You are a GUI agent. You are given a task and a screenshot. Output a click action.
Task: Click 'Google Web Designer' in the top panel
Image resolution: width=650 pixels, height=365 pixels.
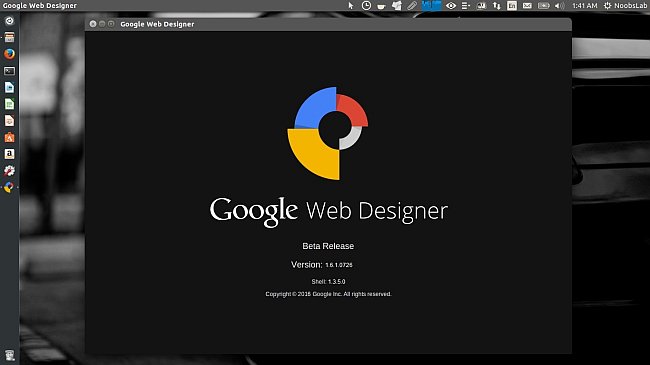tap(39, 5)
